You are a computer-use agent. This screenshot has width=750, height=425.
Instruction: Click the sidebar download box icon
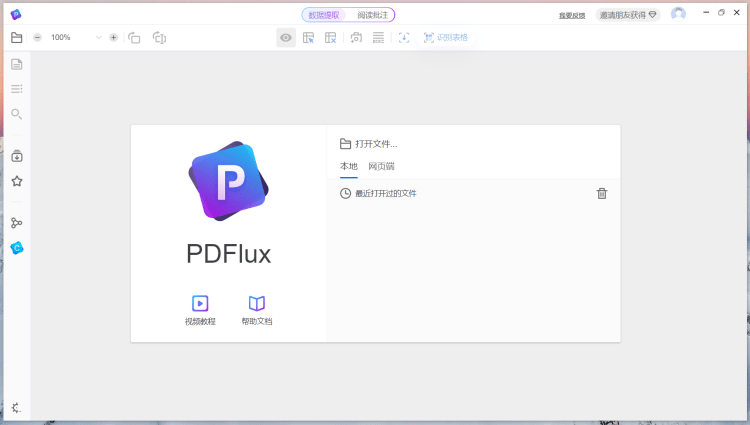pyautogui.click(x=17, y=156)
